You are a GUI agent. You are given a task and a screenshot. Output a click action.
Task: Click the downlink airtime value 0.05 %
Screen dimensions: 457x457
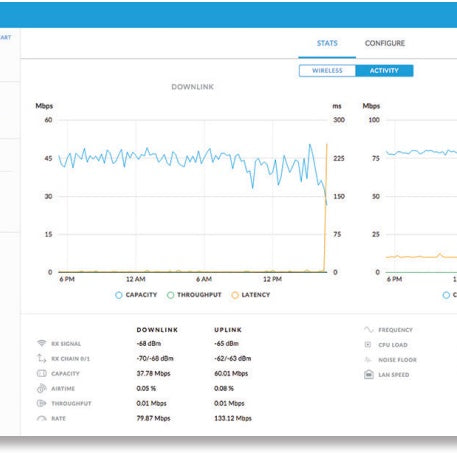[146, 388]
